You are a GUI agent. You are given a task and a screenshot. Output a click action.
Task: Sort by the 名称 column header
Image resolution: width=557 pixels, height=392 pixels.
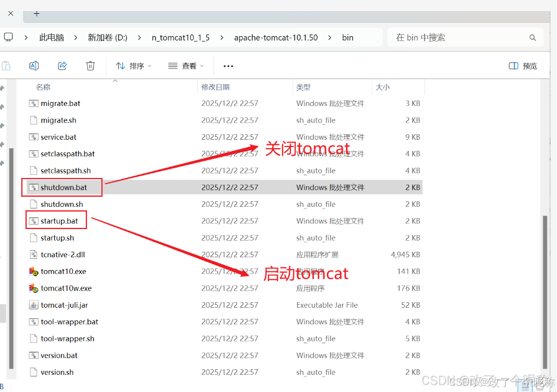coord(43,87)
